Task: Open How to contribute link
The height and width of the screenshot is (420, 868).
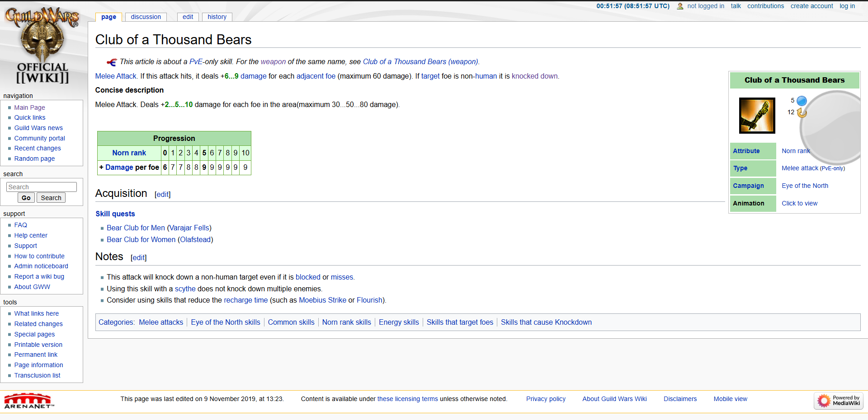Action: point(39,256)
